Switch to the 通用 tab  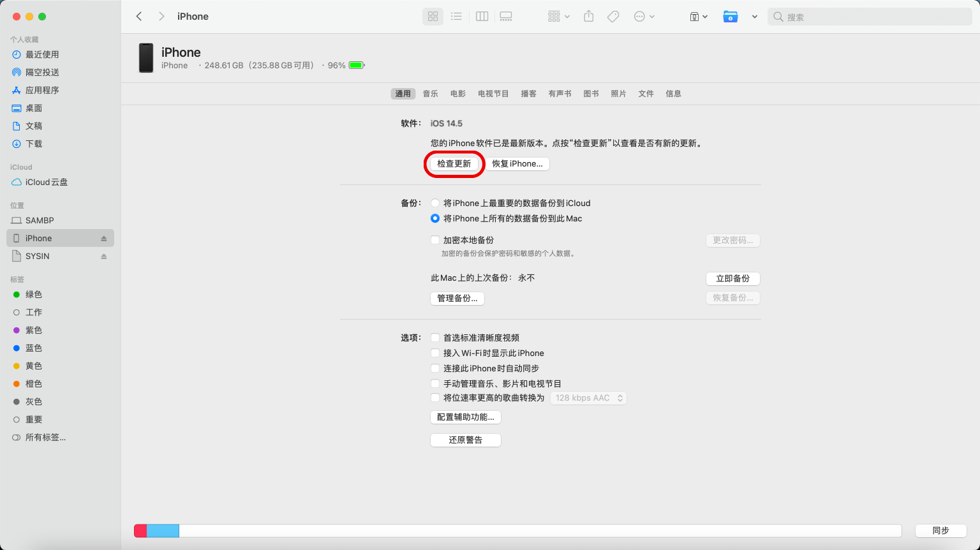point(403,94)
